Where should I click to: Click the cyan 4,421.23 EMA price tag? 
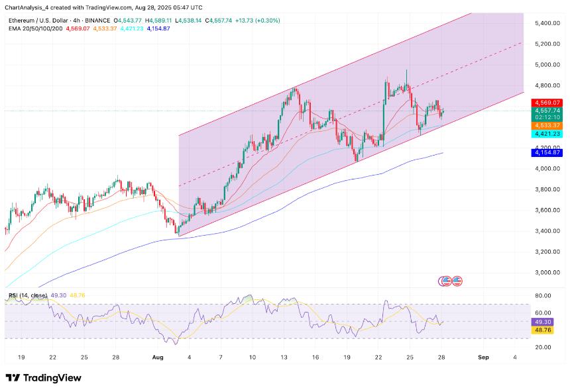tap(547, 134)
